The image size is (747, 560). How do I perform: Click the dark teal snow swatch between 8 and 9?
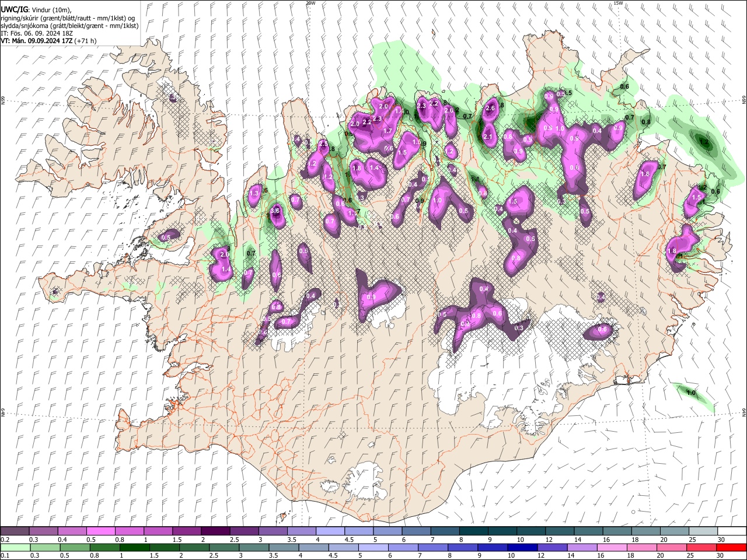click(x=473, y=531)
